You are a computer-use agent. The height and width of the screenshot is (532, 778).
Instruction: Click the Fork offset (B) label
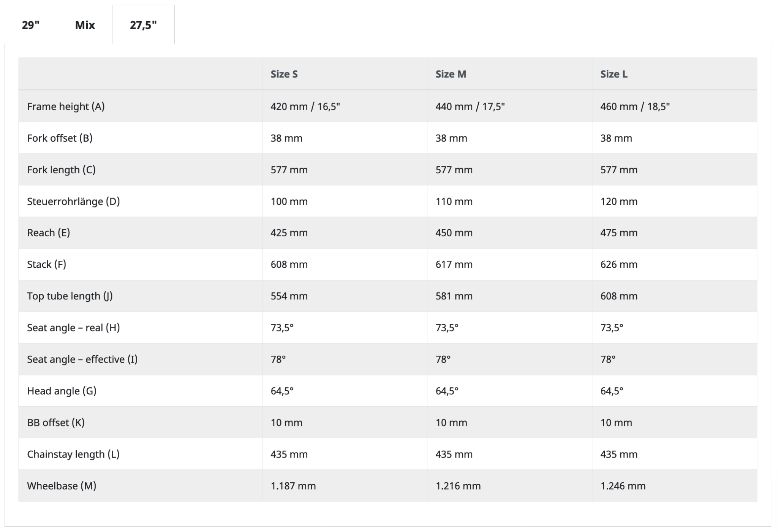coord(60,138)
